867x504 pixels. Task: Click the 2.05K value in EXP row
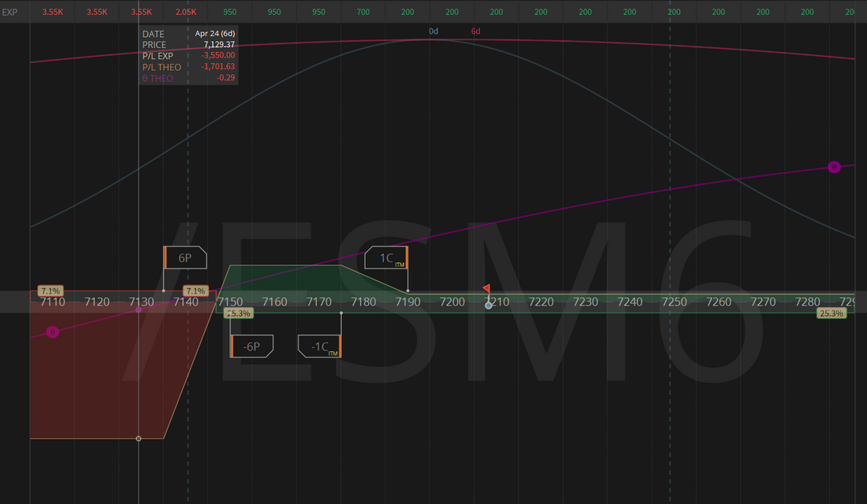[186, 13]
